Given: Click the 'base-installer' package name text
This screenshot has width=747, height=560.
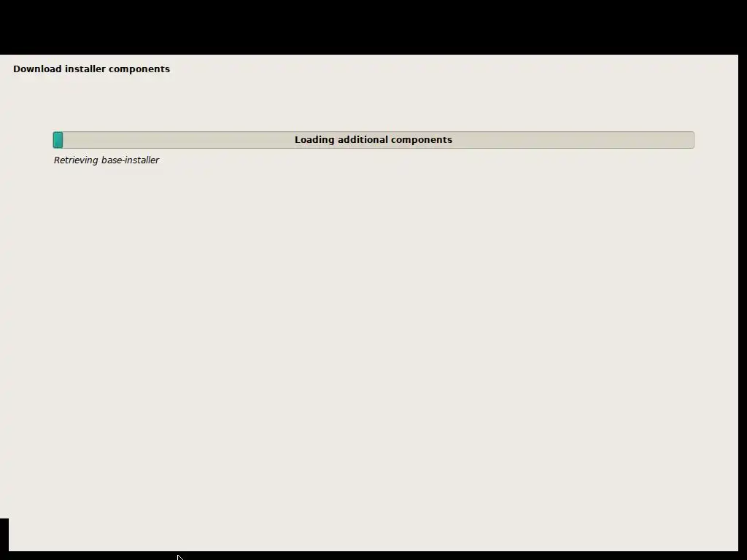Looking at the screenshot, I should 130,160.
